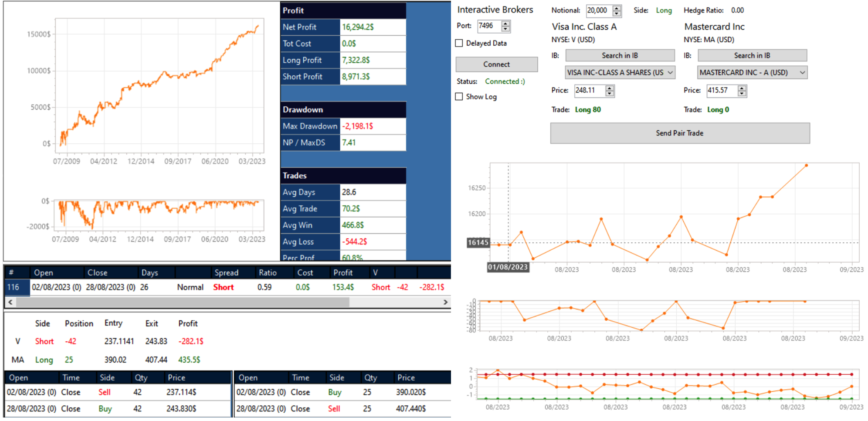Viewport: 868px width, 421px height.
Task: Tick the Delayed Data checkbox
Action: 459,43
